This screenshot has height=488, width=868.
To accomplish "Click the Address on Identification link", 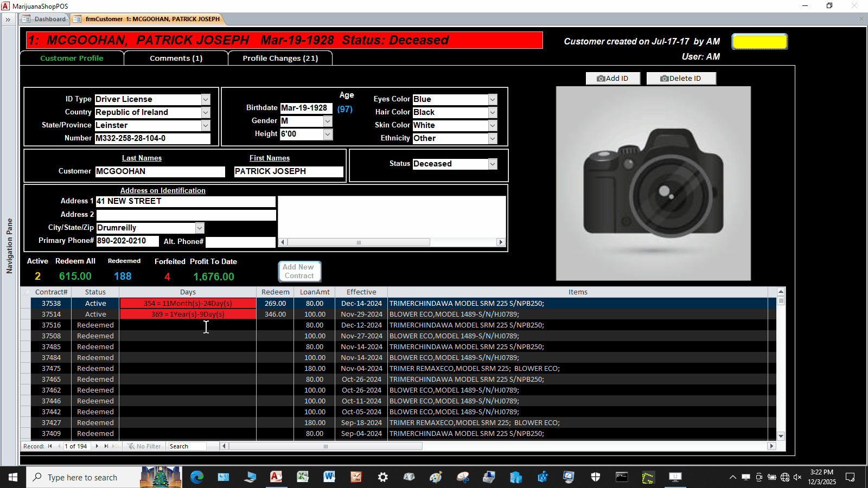I will point(163,191).
